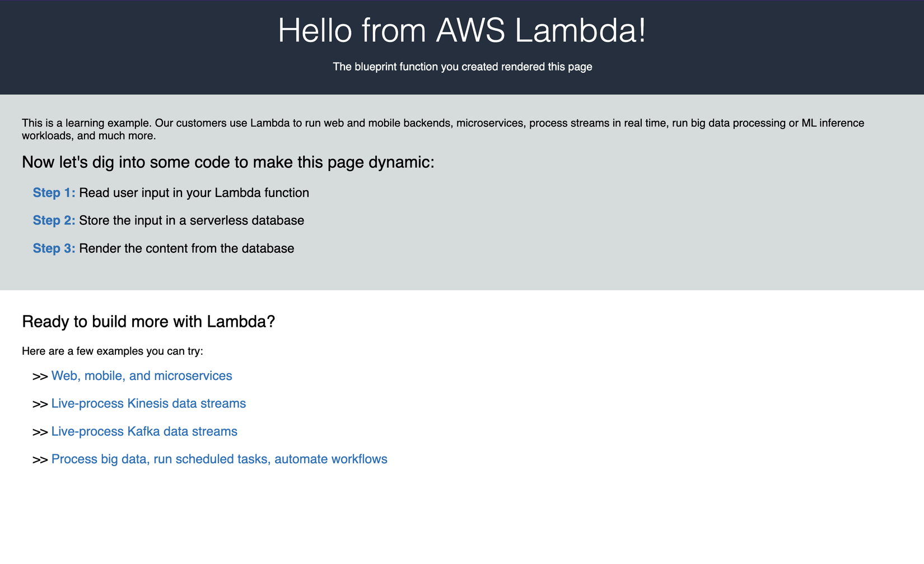Click the chevron before Kinesis link
The height and width of the screenshot is (564, 924).
(x=40, y=404)
